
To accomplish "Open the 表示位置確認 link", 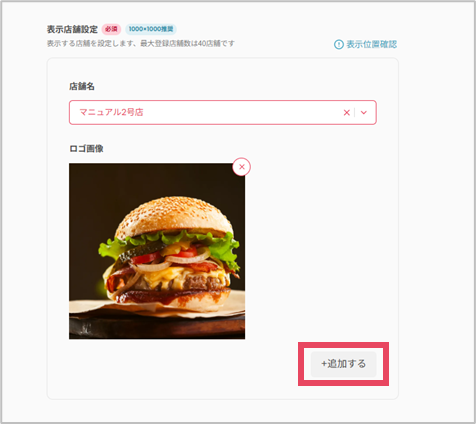I will tap(372, 44).
